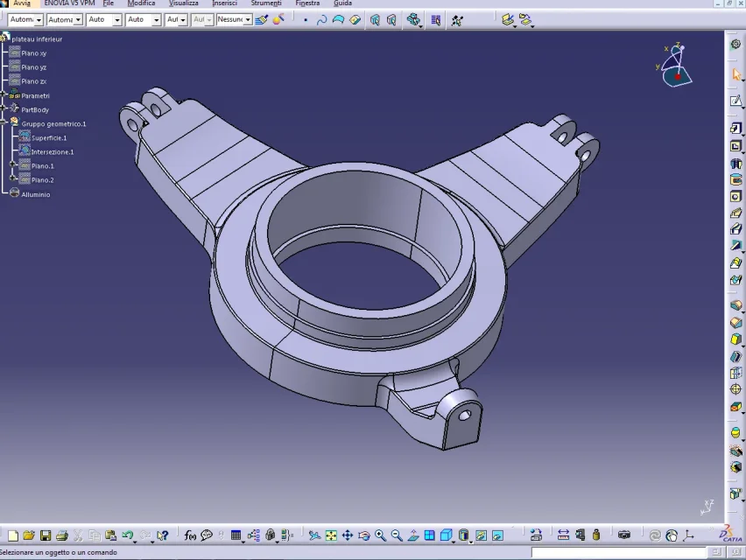Activate the Shaft revolve tool

(735, 164)
